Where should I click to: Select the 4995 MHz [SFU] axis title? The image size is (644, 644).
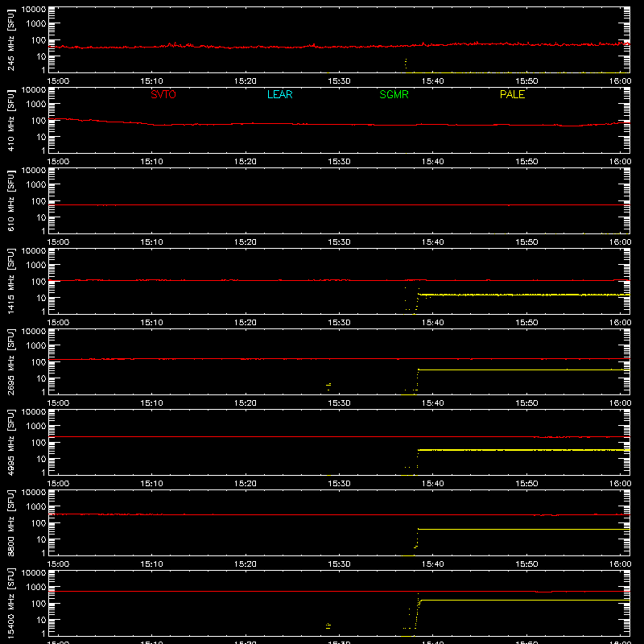11,442
